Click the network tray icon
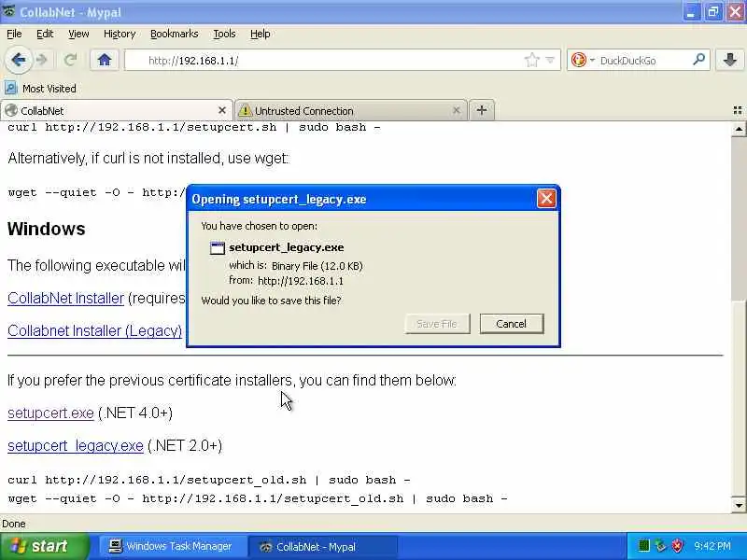Image resolution: width=747 pixels, height=560 pixels. (660, 546)
